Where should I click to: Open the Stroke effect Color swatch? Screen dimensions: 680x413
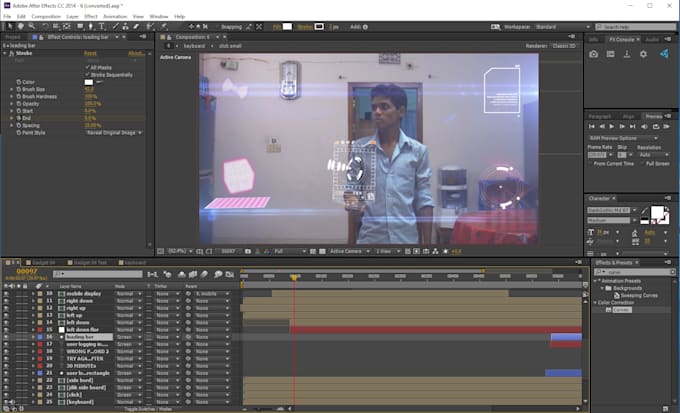[x=88, y=82]
